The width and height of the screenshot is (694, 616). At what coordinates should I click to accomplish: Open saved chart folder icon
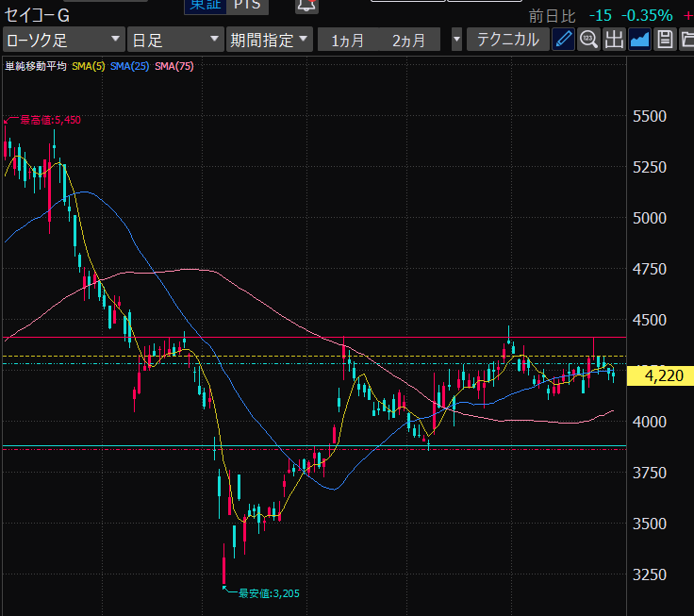tap(686, 40)
